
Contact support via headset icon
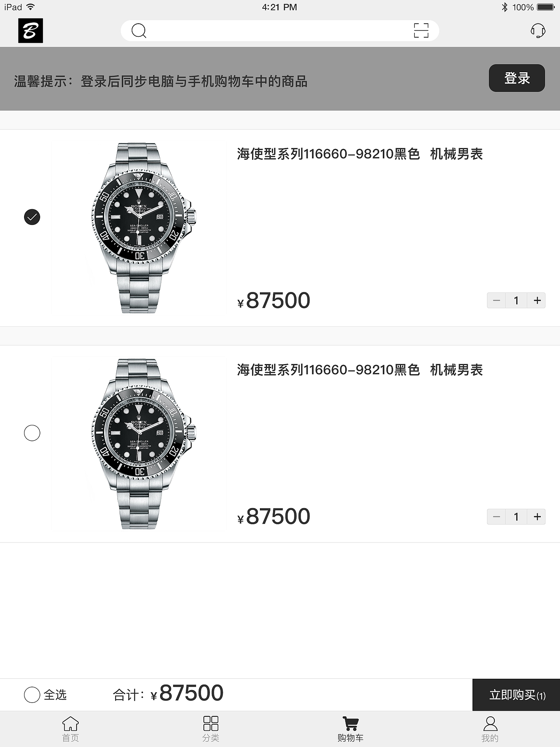538,31
